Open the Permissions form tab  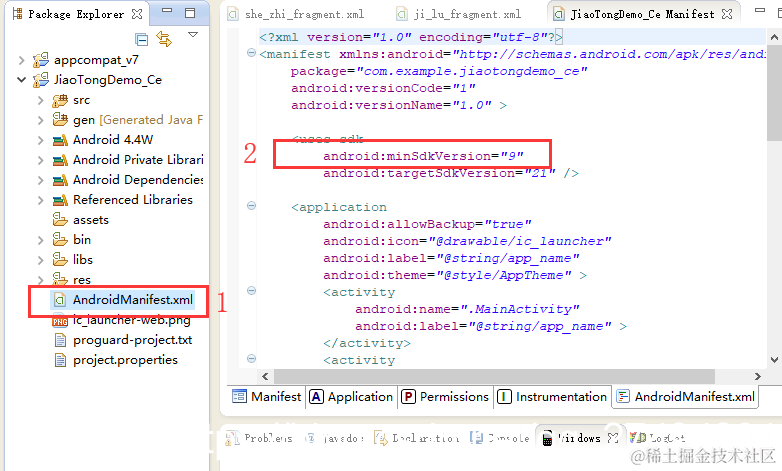click(445, 397)
